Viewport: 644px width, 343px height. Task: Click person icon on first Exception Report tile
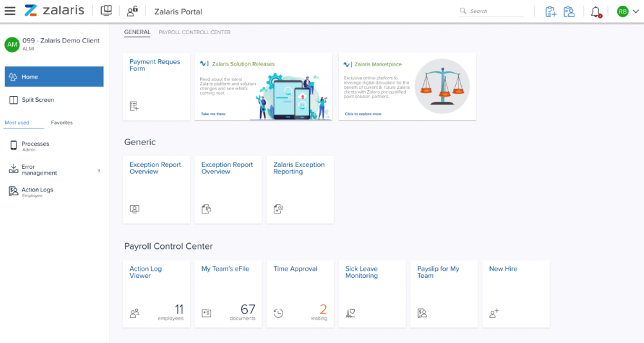pyautogui.click(x=135, y=209)
